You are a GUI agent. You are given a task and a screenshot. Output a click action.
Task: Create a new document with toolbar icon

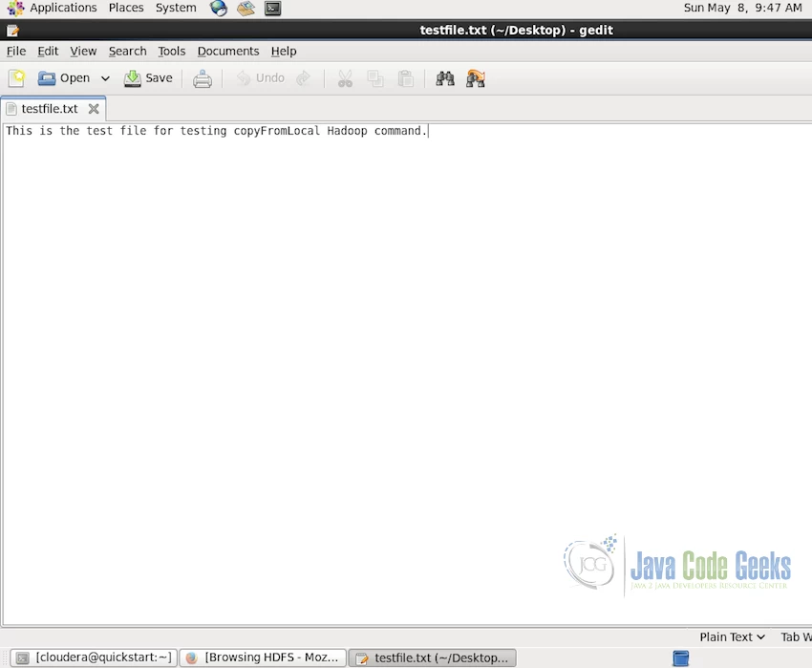(16, 78)
